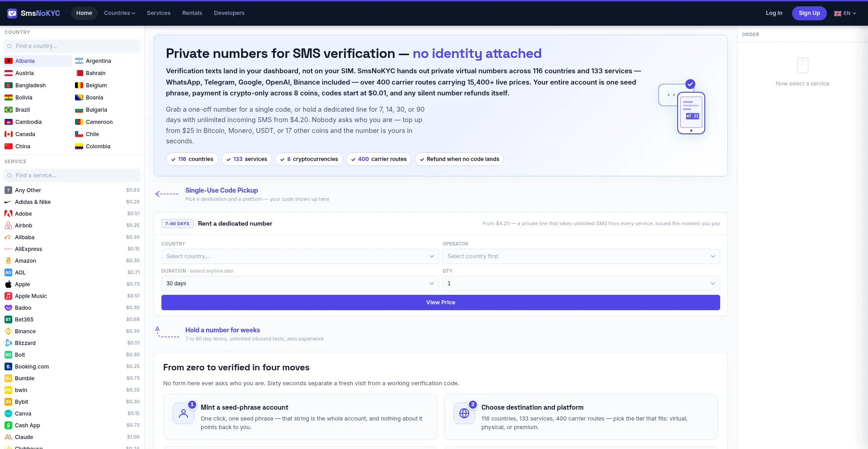The height and width of the screenshot is (449, 868).
Task: Open the Rentals page
Action: pyautogui.click(x=192, y=13)
